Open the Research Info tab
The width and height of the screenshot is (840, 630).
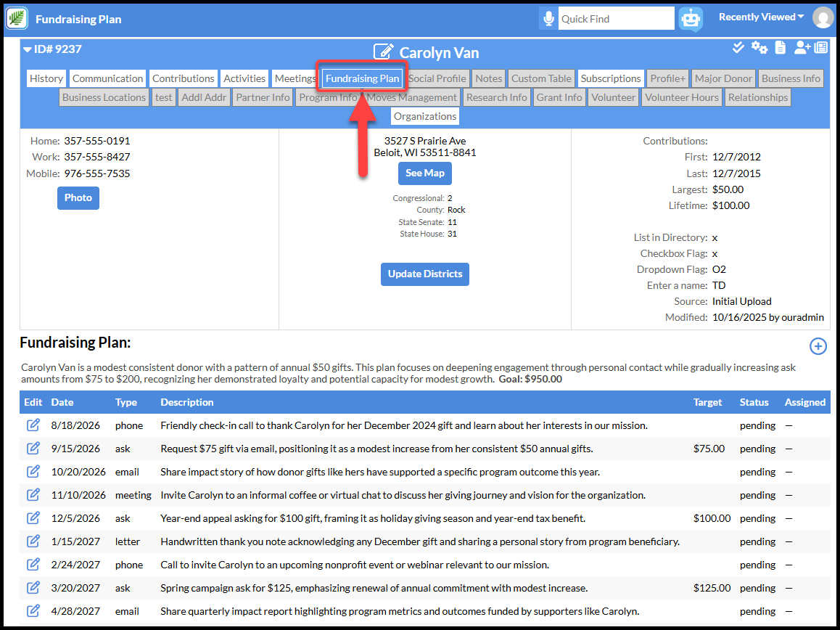coord(497,97)
